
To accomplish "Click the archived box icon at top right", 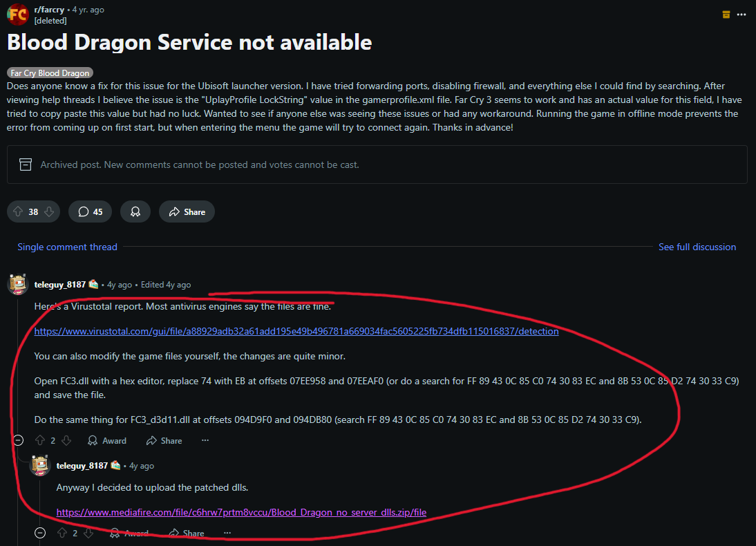I will 726,15.
